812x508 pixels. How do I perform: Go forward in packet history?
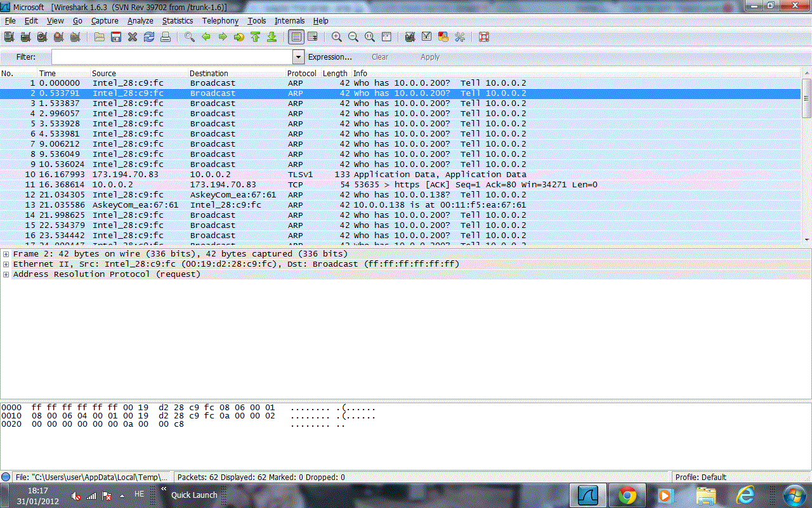(x=223, y=37)
